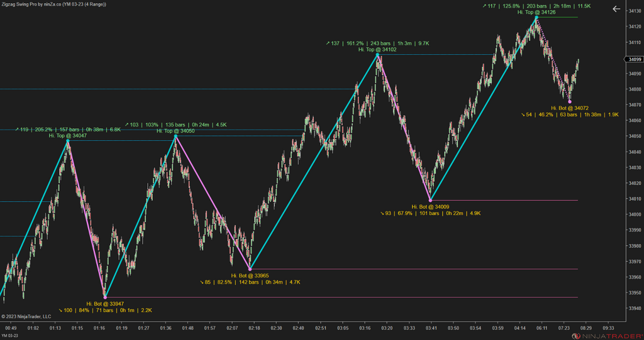Select the 'Hi. Top @ 34050' label
The image size is (644, 340).
(x=175, y=131)
